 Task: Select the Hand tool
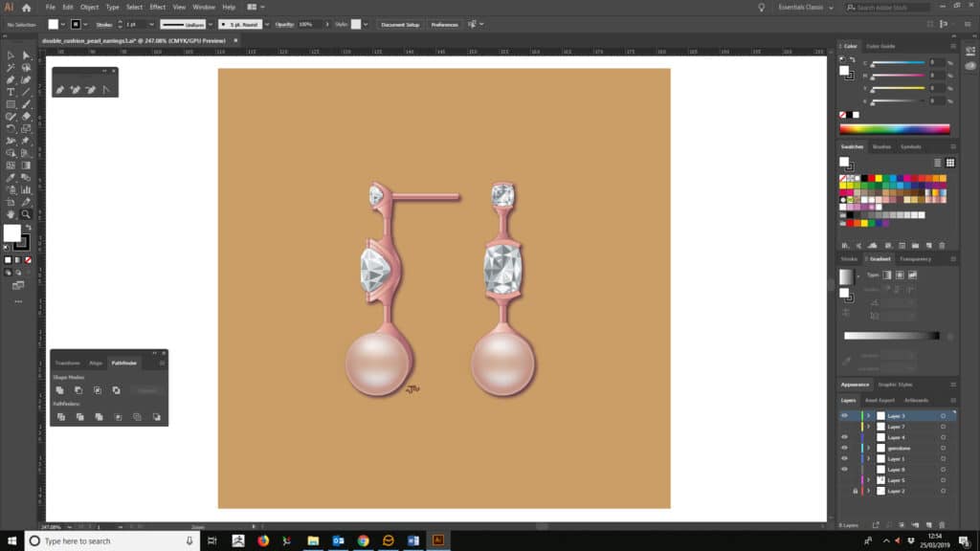(x=11, y=214)
